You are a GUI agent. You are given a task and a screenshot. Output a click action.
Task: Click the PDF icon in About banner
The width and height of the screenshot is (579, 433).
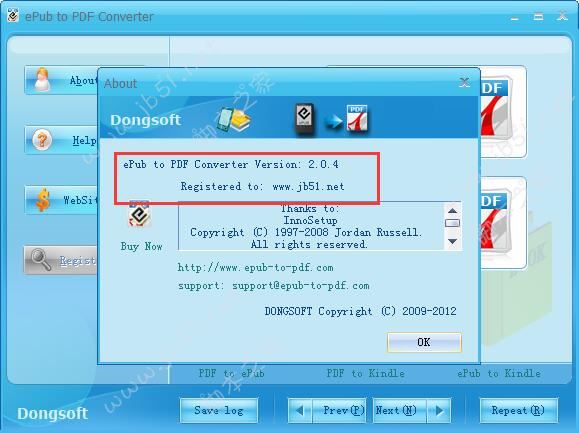click(x=357, y=118)
